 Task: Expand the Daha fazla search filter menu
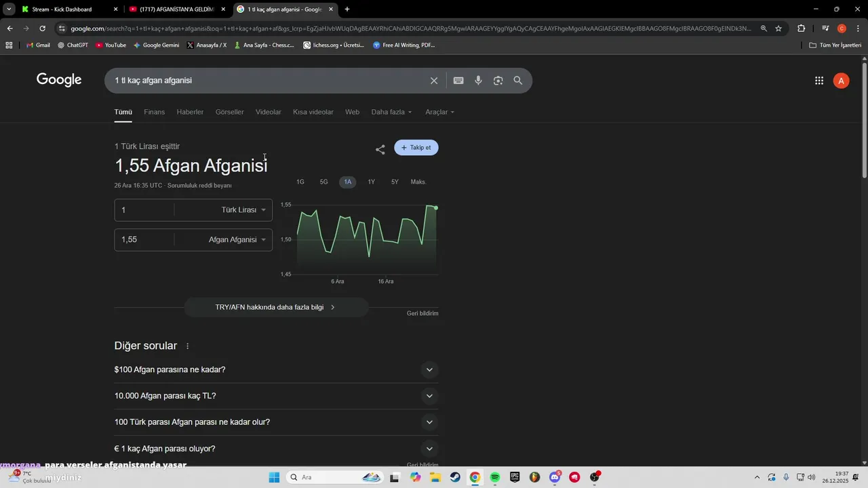tap(391, 112)
